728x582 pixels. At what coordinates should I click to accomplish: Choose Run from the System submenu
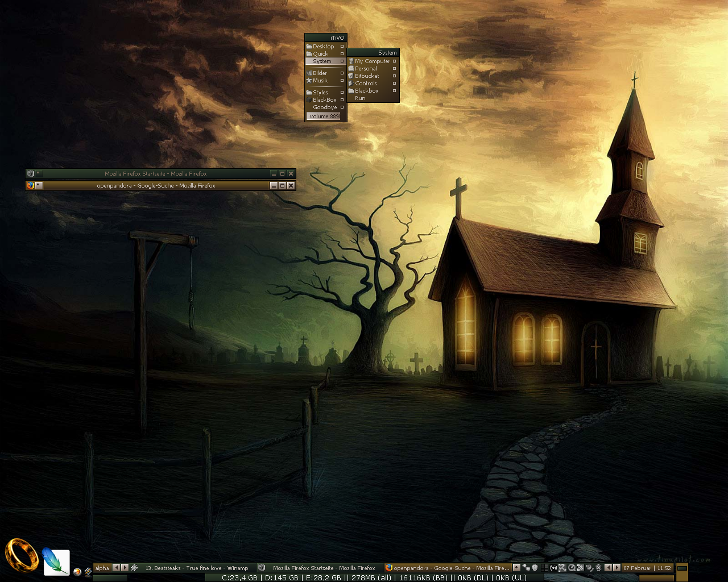point(373,98)
